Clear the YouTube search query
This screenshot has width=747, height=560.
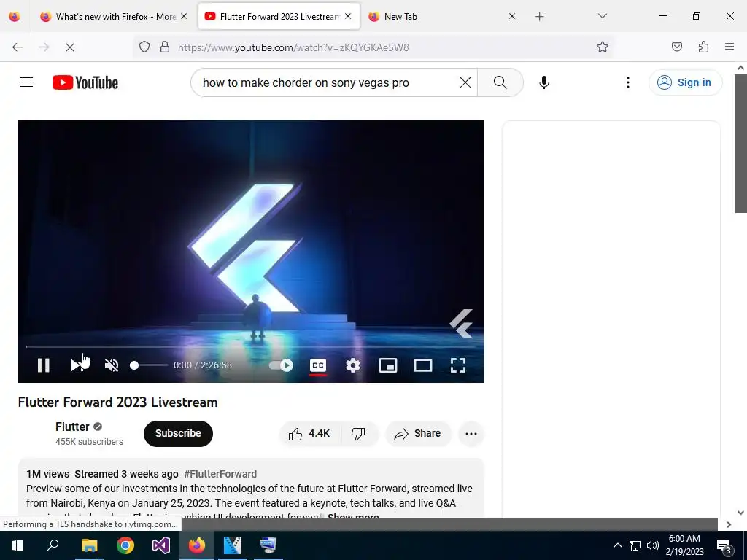465,82
